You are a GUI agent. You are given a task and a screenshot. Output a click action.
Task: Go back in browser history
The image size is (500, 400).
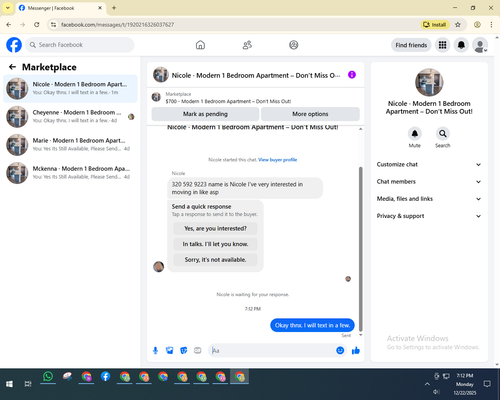[9, 25]
